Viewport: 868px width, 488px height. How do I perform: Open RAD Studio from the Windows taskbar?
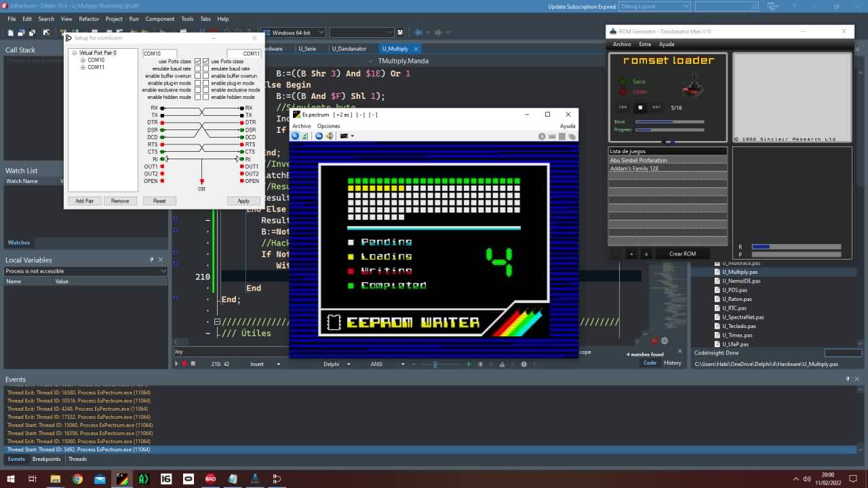[x=210, y=479]
